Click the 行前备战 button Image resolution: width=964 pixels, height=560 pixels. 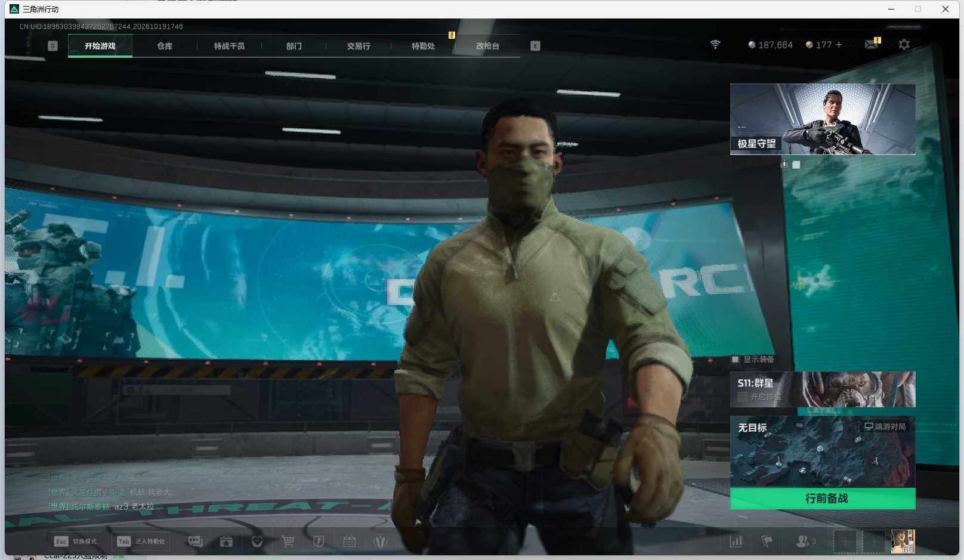pos(823,499)
